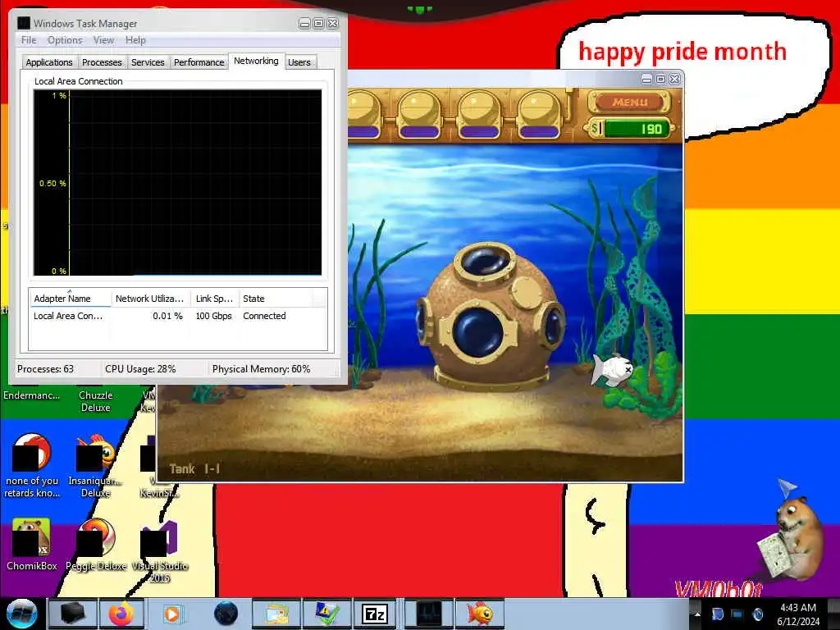Click the black box icon in the taskbar
This screenshot has width=840, height=630.
pyautogui.click(x=72, y=614)
